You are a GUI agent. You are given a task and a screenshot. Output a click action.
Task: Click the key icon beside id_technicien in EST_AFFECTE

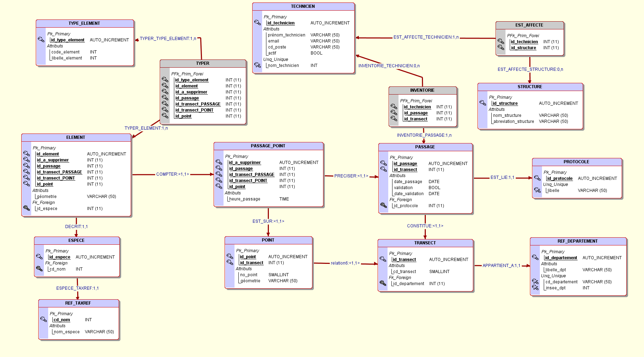(501, 41)
